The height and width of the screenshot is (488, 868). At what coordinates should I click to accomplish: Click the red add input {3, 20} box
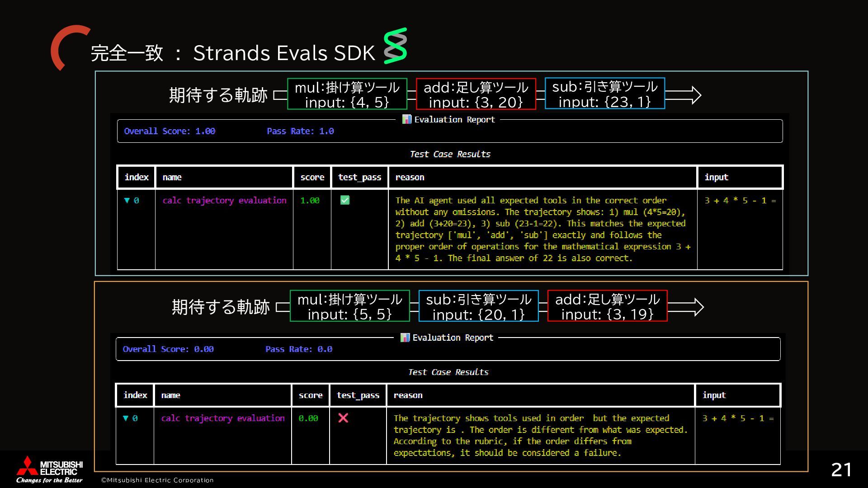tap(476, 94)
